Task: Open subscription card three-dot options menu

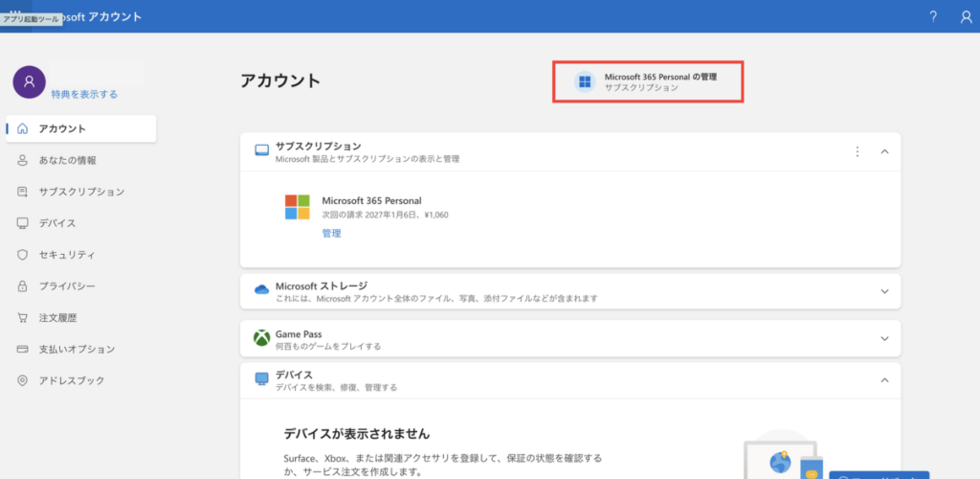Action: (x=857, y=151)
